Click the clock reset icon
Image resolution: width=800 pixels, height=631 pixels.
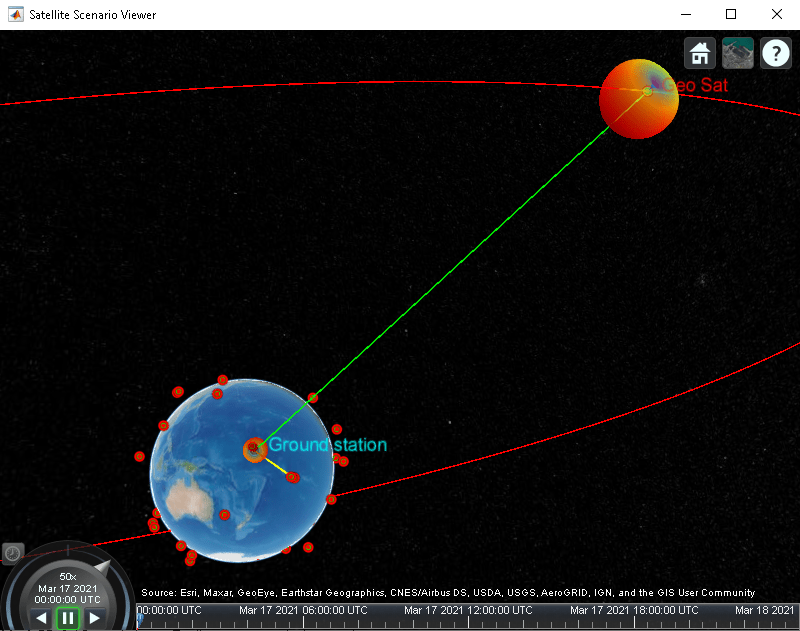[x=12, y=553]
